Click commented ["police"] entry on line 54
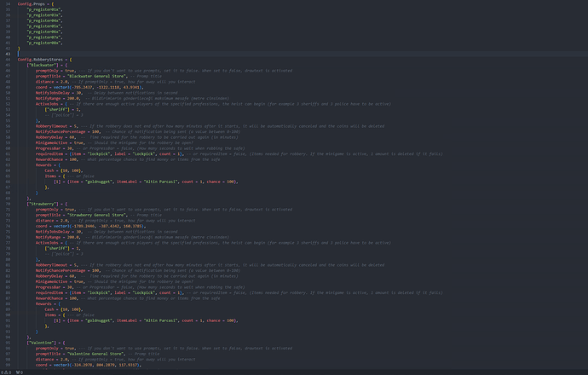 [x=64, y=115]
